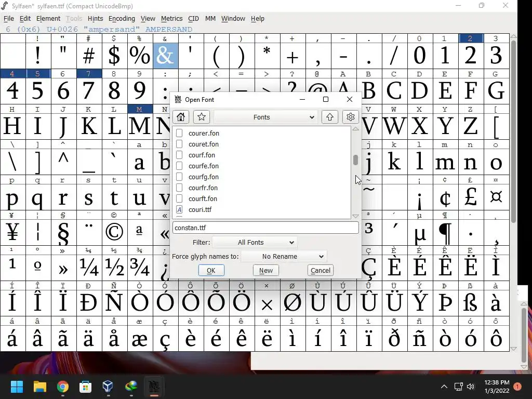532x399 pixels.
Task: Tick checkbox next to courfe.fon
Action: pyautogui.click(x=179, y=166)
